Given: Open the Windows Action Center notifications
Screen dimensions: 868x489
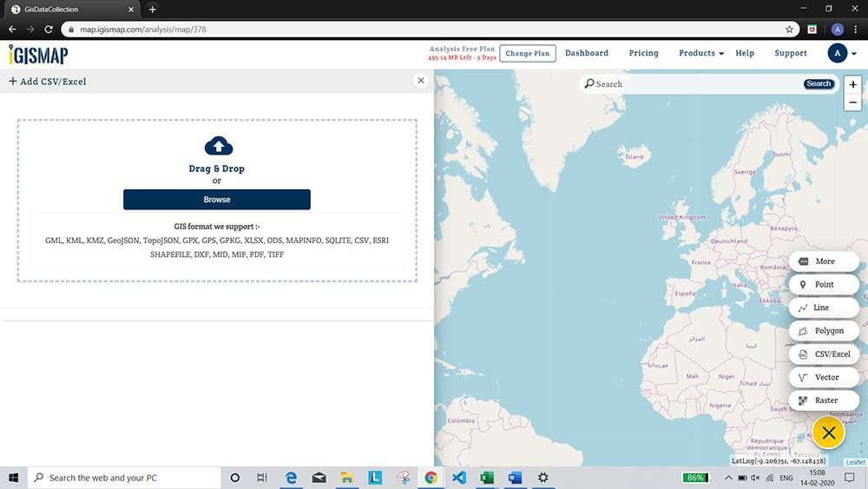Looking at the screenshot, I should (x=850, y=478).
